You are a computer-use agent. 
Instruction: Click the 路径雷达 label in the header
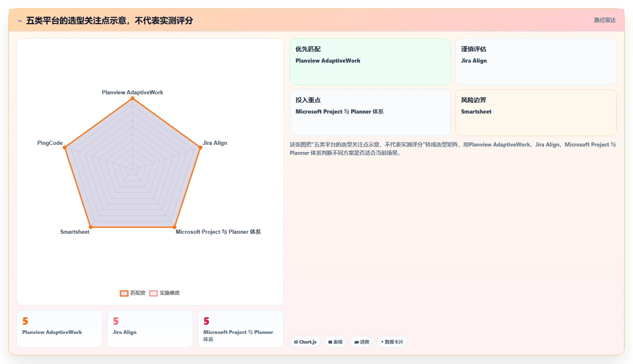point(605,20)
